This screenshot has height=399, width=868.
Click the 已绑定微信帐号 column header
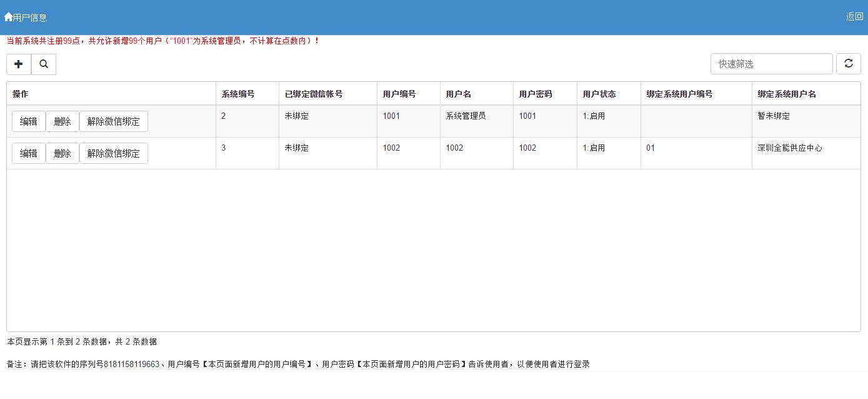click(x=314, y=94)
